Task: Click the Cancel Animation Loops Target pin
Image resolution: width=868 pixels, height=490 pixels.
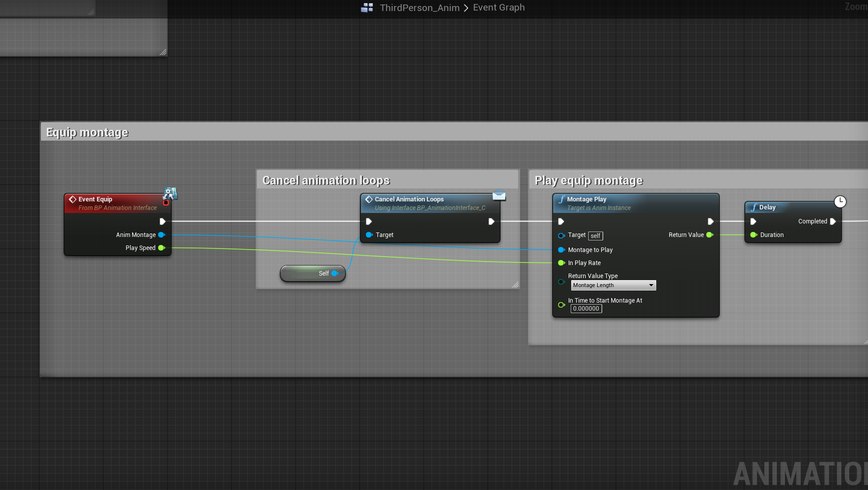Action: click(x=369, y=235)
